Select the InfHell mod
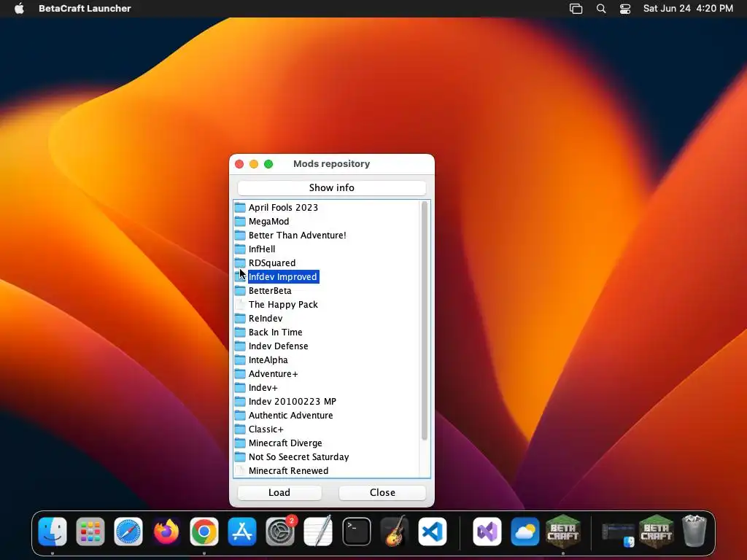 point(262,249)
